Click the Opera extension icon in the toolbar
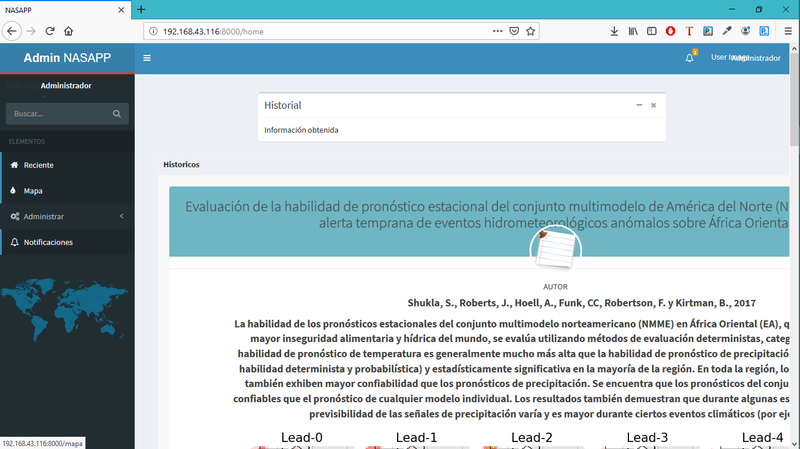The width and height of the screenshot is (800, 449). (670, 31)
